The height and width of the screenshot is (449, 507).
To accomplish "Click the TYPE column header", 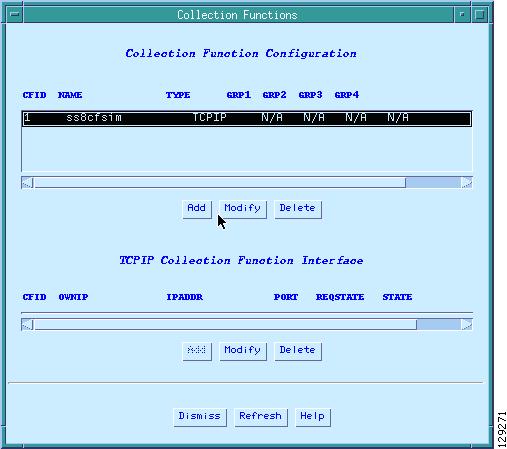I will [x=178, y=95].
